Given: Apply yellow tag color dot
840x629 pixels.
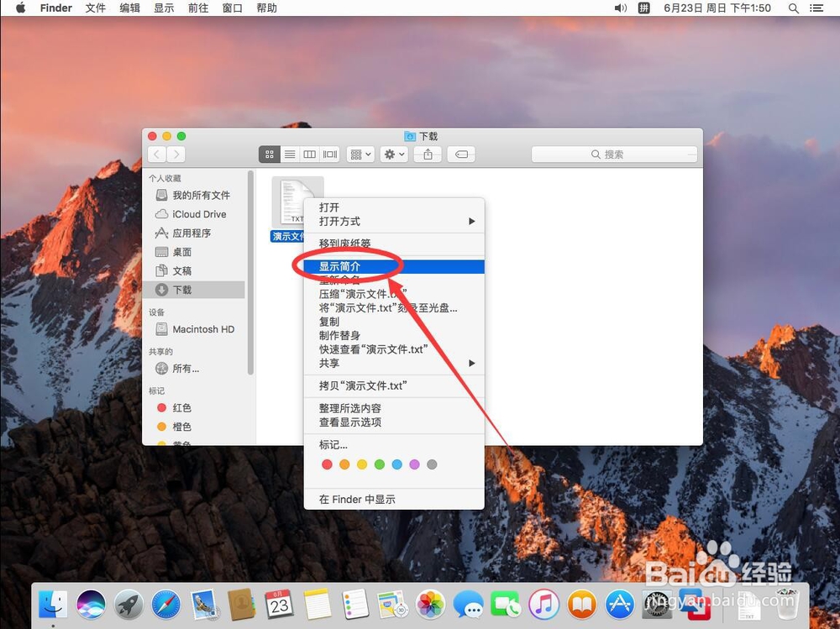Looking at the screenshot, I should tap(362, 464).
